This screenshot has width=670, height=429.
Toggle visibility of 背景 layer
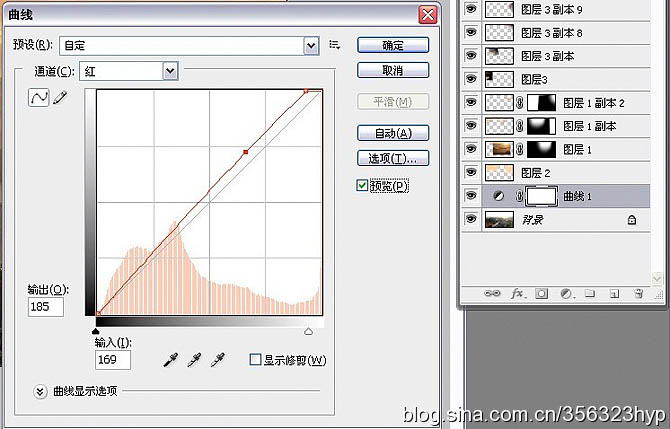click(x=471, y=219)
